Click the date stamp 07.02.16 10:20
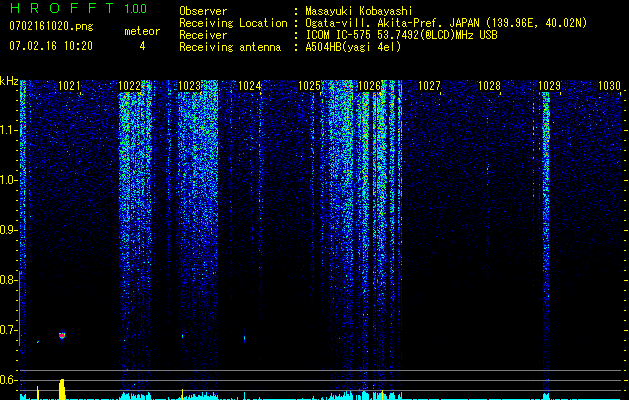 51,46
